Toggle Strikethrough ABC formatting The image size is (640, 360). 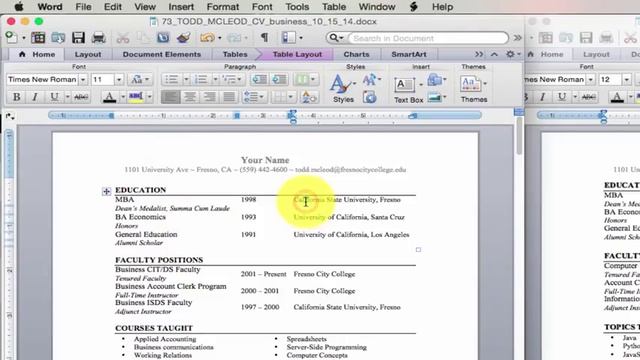[81, 97]
